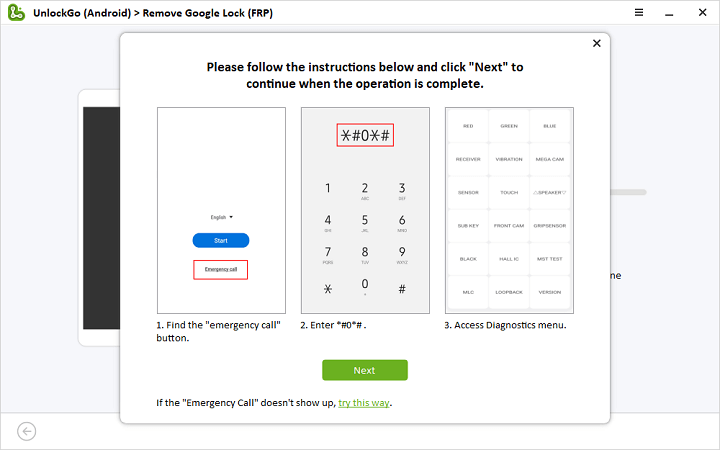Click the TOUCH diagnostics tile
Image resolution: width=720 pixels, height=450 pixels.
pos(509,192)
